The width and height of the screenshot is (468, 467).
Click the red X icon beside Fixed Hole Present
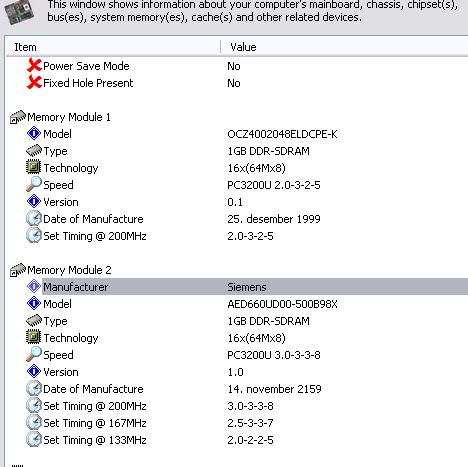tap(34, 82)
